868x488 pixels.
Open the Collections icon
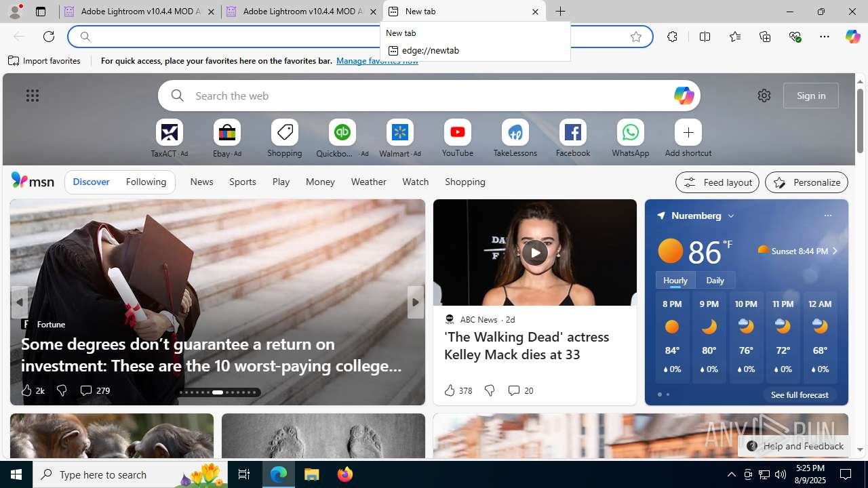[x=765, y=37]
